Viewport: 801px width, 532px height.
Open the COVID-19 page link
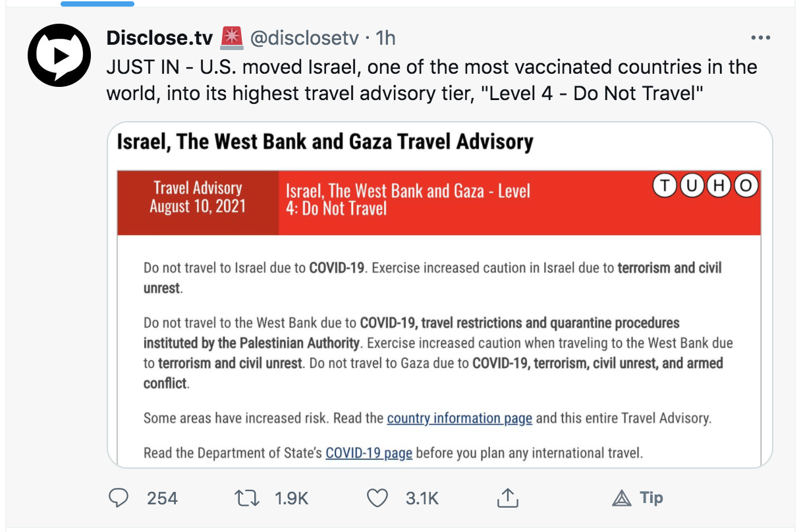[x=369, y=453]
